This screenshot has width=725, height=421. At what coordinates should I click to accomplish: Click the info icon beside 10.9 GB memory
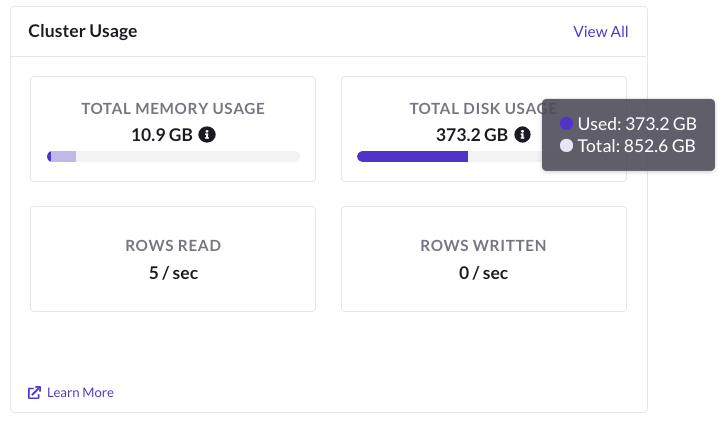[x=207, y=134]
